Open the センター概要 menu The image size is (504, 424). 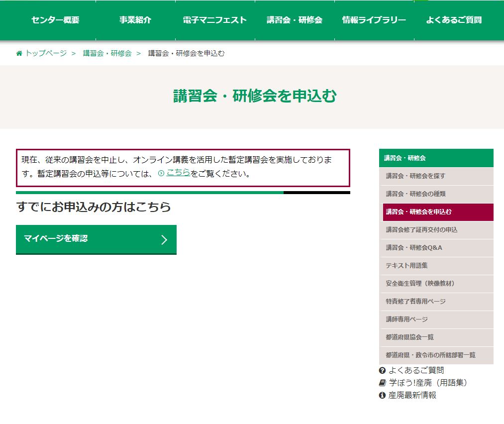(55, 20)
